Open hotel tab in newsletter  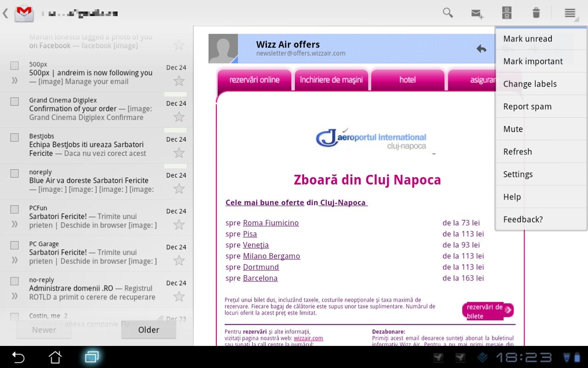pos(407,80)
